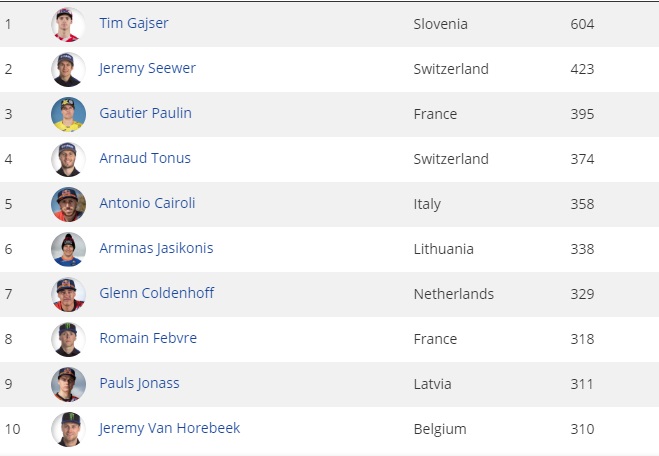Open the Pauls Jonass name link

point(139,383)
